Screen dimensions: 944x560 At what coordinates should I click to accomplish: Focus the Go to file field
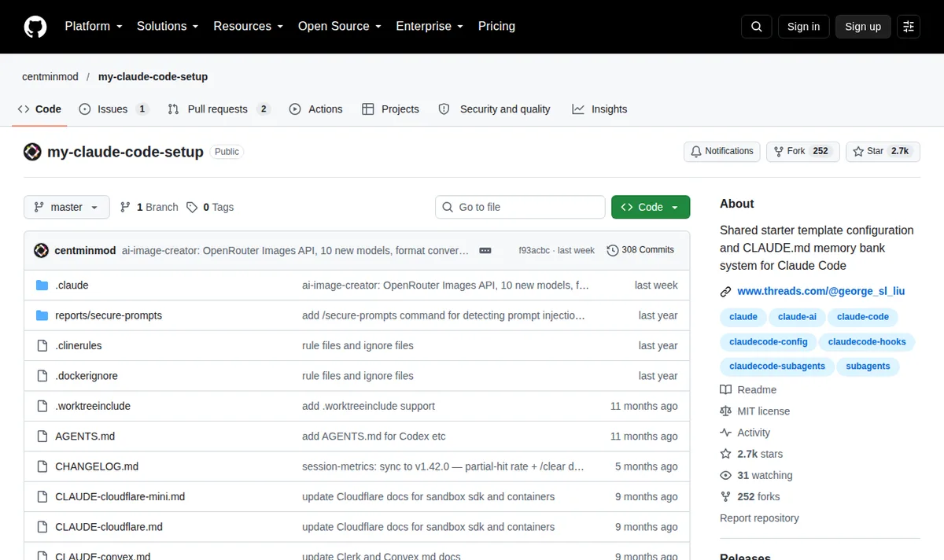coord(520,207)
